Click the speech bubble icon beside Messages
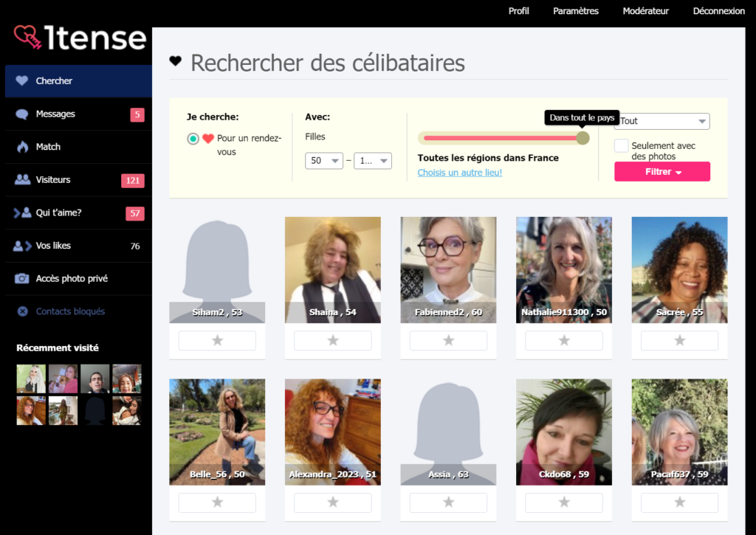756x535 pixels. coord(21,114)
